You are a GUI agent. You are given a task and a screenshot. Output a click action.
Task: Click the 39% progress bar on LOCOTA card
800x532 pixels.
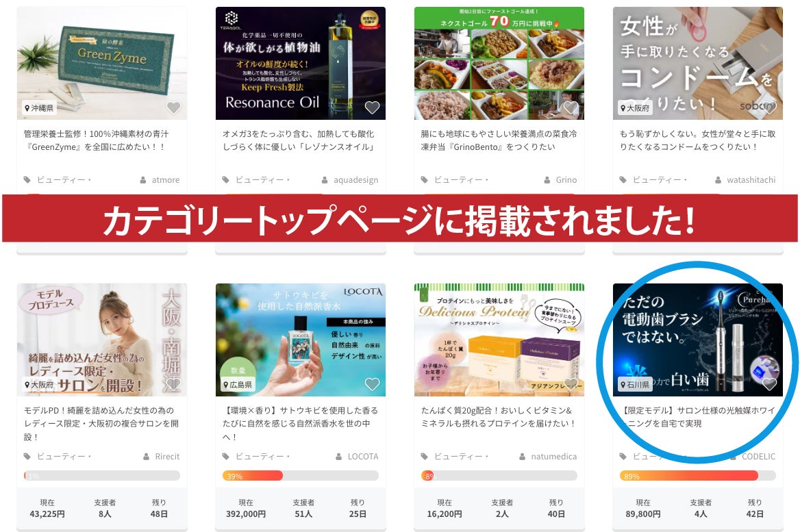(301, 476)
